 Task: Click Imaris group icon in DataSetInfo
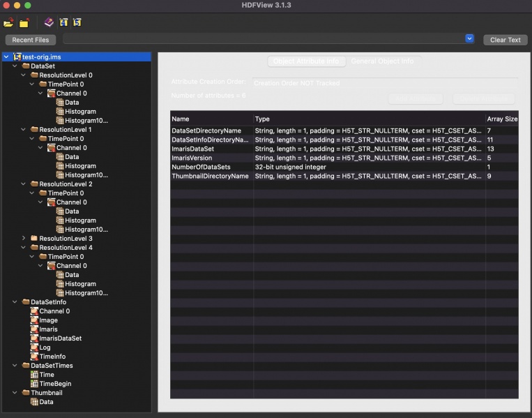[34, 329]
